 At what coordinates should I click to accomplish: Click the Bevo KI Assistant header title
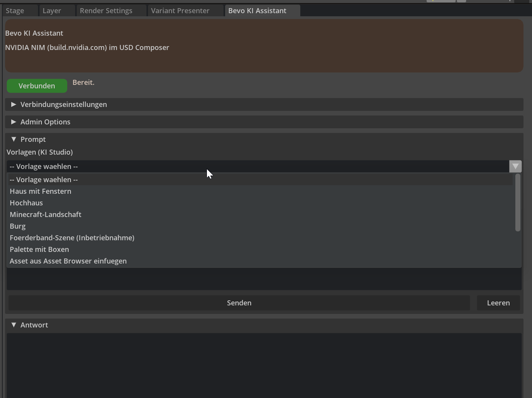tap(34, 33)
